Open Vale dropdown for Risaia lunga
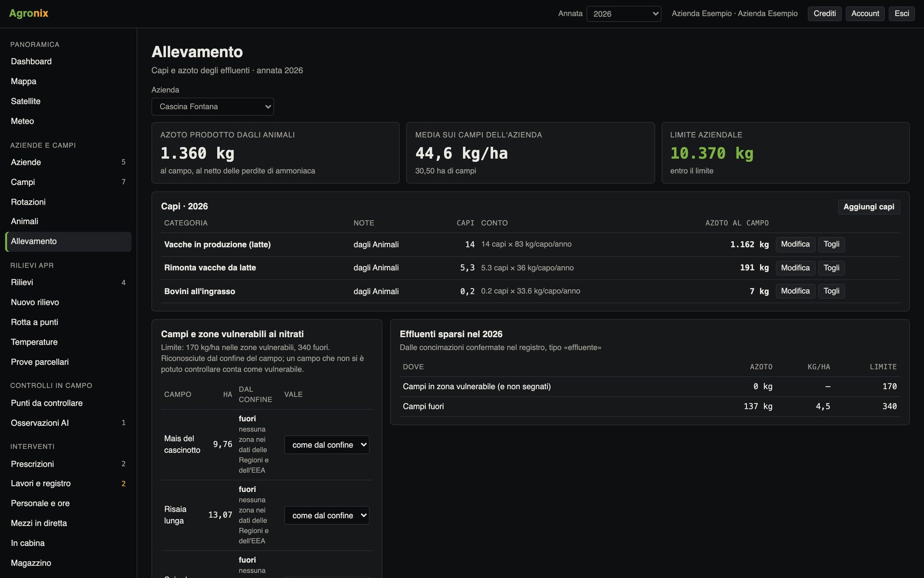The height and width of the screenshot is (578, 924). (x=327, y=515)
